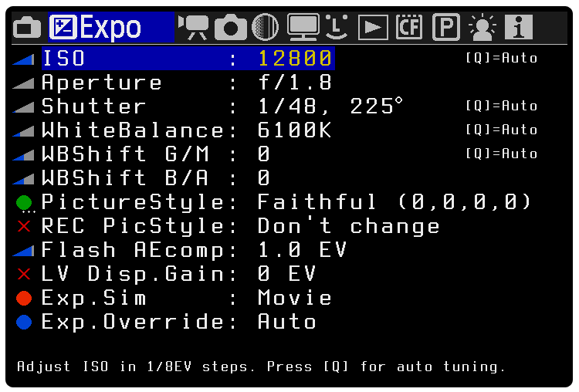Click the smiley face Prefs icon
This screenshot has width=579, height=392.
tap(337, 28)
